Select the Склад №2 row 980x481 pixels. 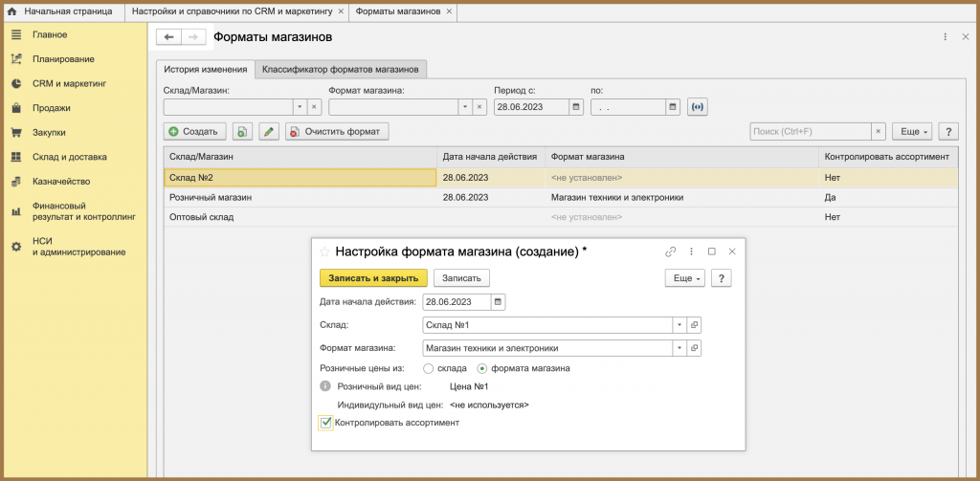pyautogui.click(x=561, y=178)
